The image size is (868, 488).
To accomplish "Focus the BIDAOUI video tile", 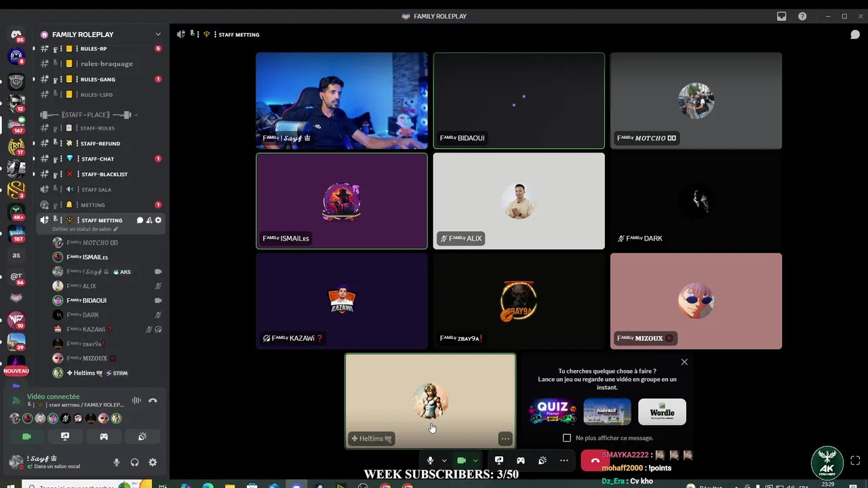I will coord(519,100).
